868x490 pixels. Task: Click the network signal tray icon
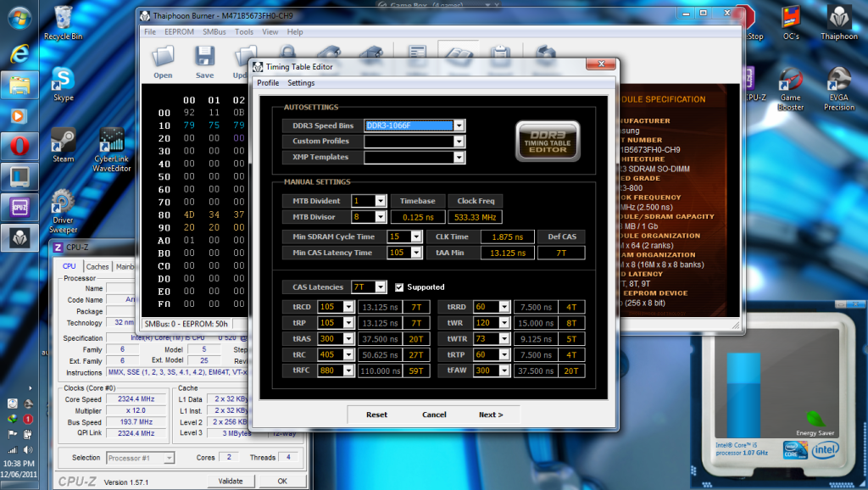(12, 450)
